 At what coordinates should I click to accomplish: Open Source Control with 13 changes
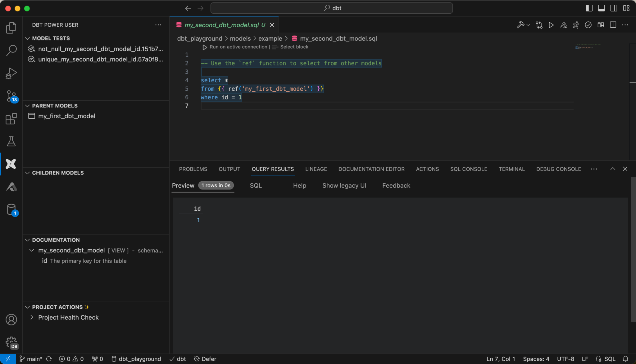click(x=11, y=96)
